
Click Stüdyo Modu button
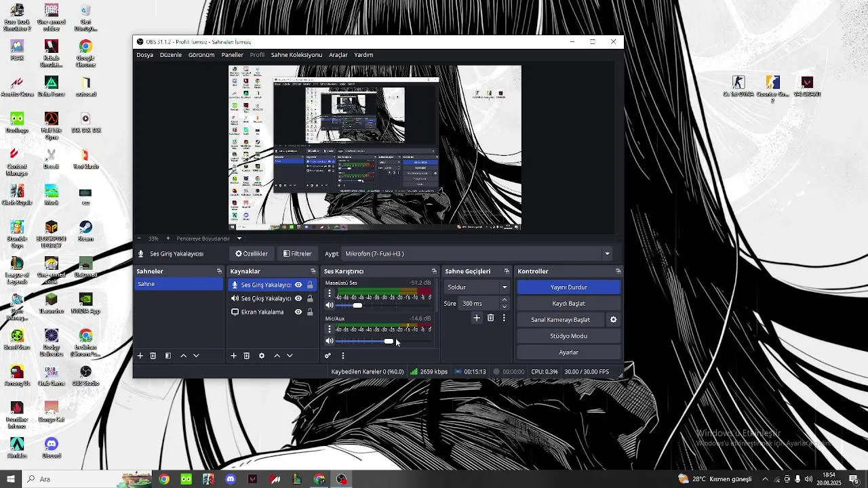(x=569, y=336)
